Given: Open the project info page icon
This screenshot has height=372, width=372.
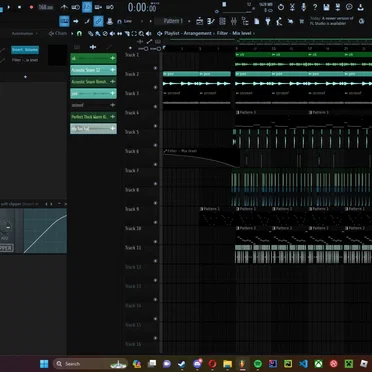Looking at the screenshot, I should tap(257, 21).
